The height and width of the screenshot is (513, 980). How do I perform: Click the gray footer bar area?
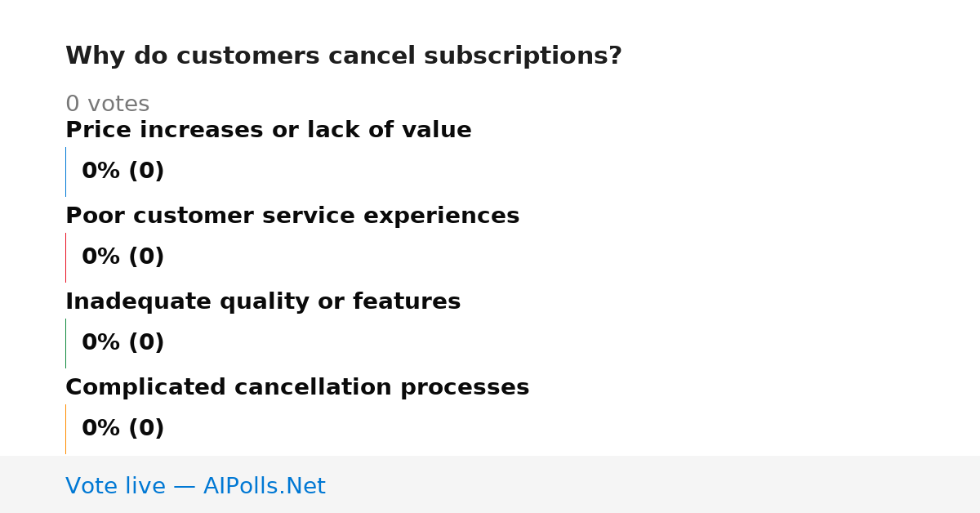(x=490, y=484)
